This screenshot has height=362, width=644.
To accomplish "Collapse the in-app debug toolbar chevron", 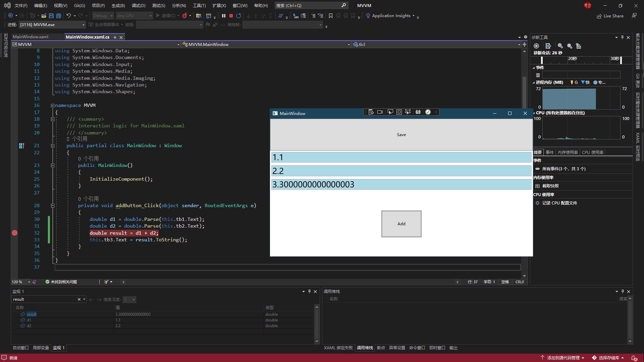I will (436, 112).
